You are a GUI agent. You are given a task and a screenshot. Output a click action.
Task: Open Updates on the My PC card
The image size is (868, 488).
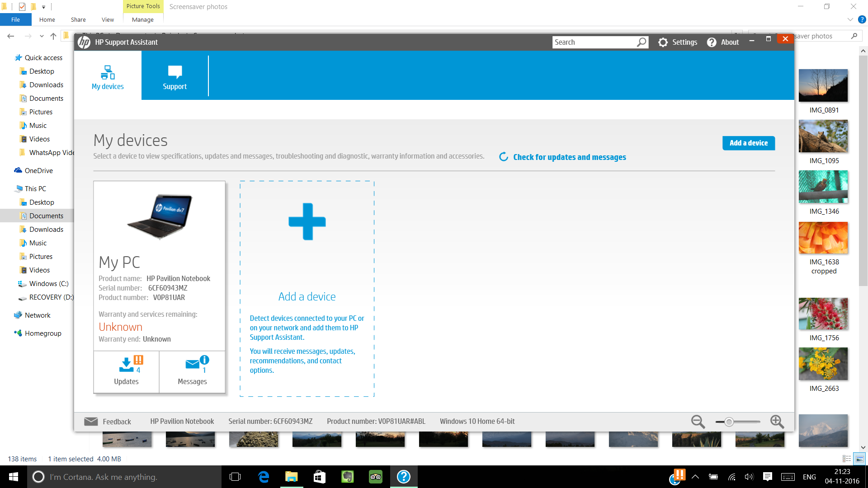click(126, 371)
